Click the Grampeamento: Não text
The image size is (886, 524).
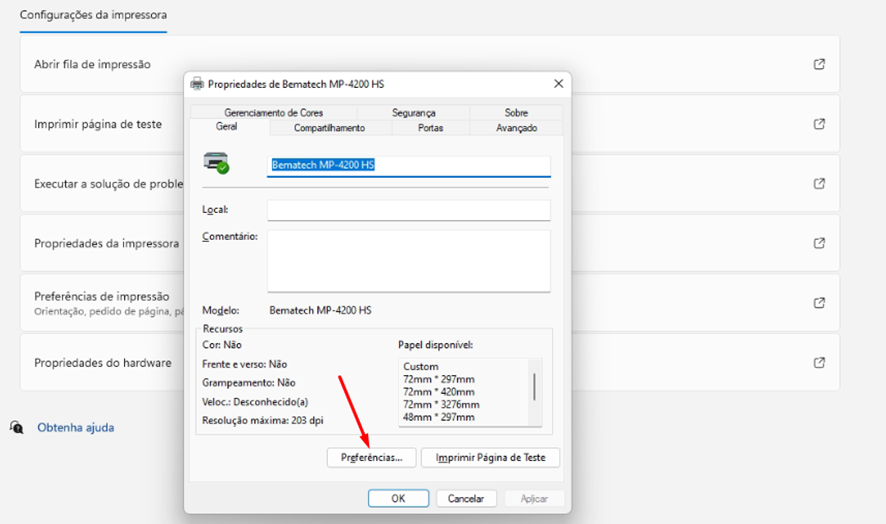249,383
